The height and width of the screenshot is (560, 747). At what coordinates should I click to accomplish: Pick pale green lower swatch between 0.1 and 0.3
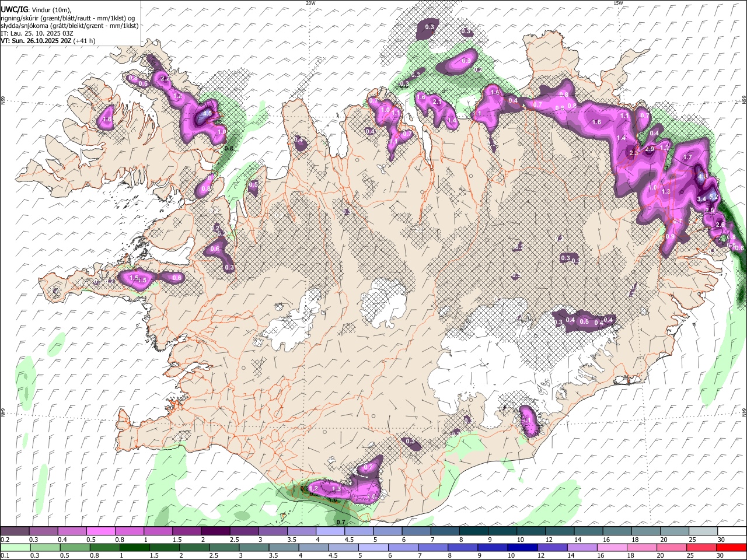(15, 547)
